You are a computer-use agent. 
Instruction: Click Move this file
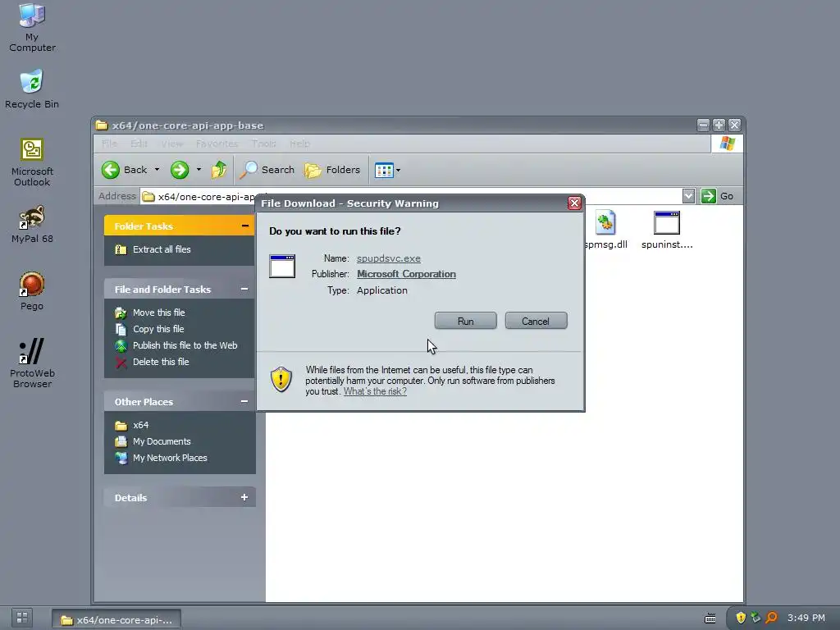(x=158, y=313)
